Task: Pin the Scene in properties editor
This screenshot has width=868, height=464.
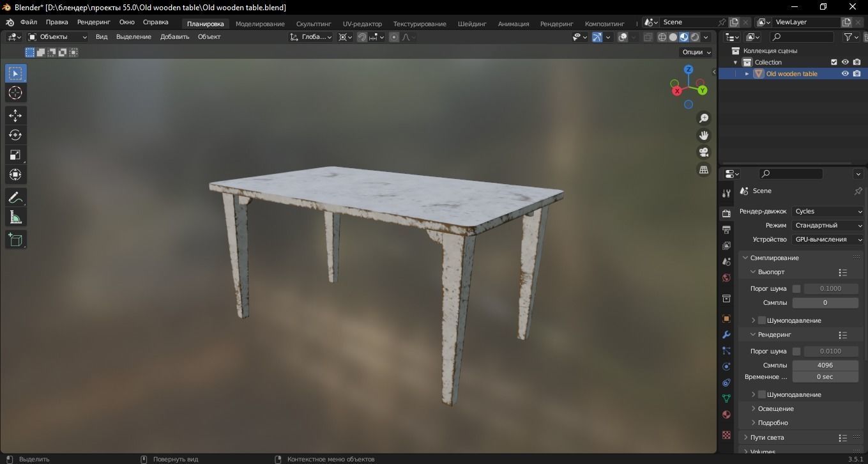Action: pyautogui.click(x=858, y=191)
